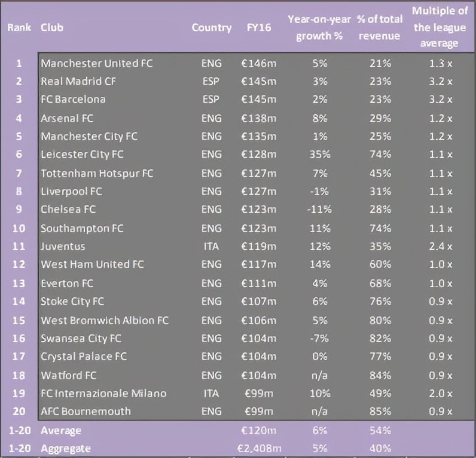Viewport: 476px width, 458px height.
Task: Click Juventus 2.4 x league multiple
Action: (441, 246)
